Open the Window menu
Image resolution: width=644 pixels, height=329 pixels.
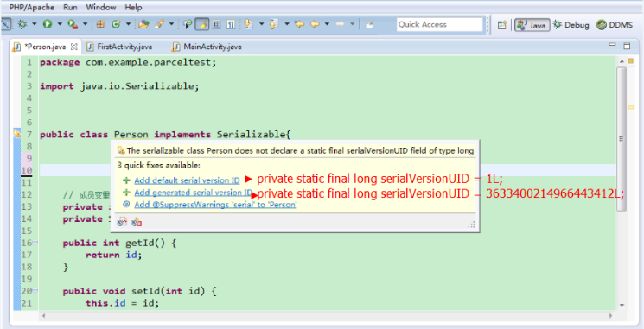[x=101, y=8]
